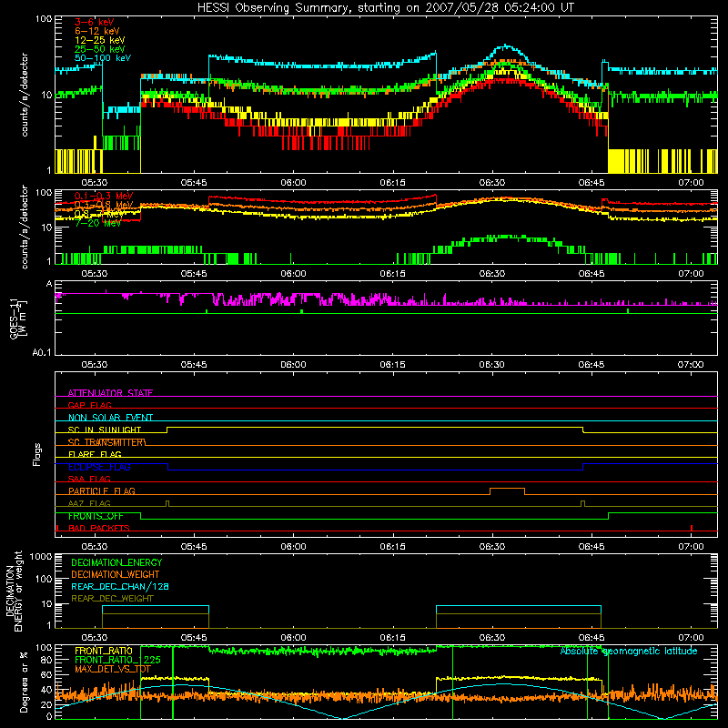Click the REAR_DEC_WEIGHT legend label
The image size is (728, 728).
pos(112,599)
